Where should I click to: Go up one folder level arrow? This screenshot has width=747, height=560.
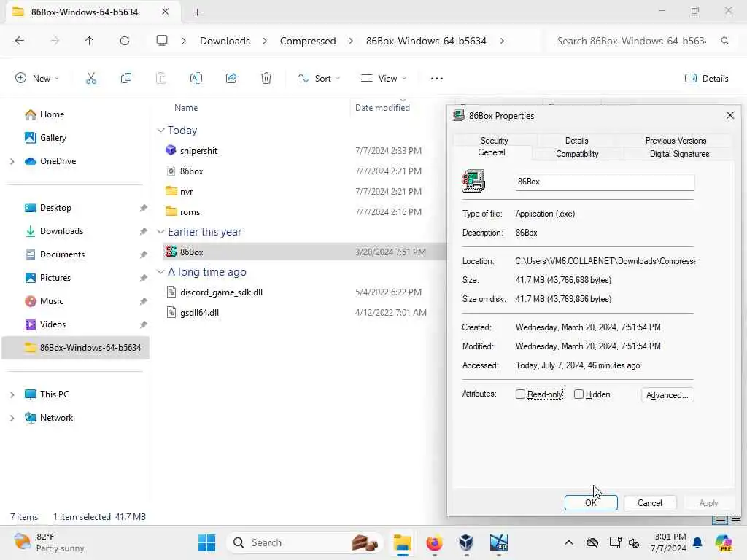[x=89, y=41]
